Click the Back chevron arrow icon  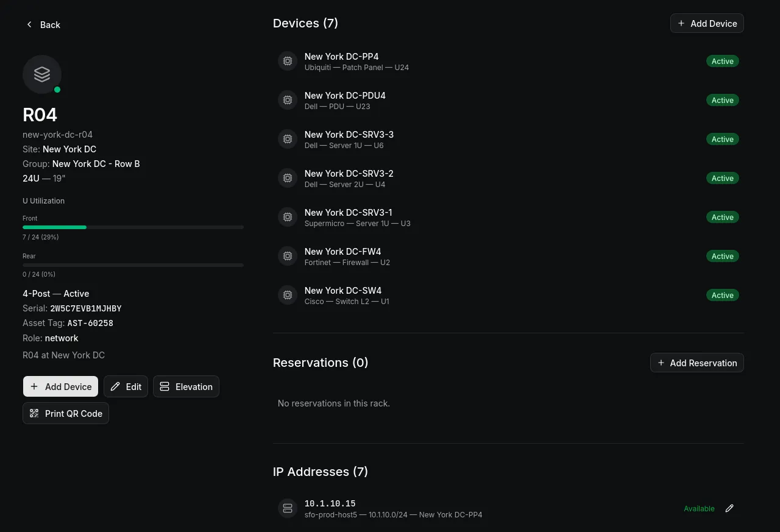29,24
